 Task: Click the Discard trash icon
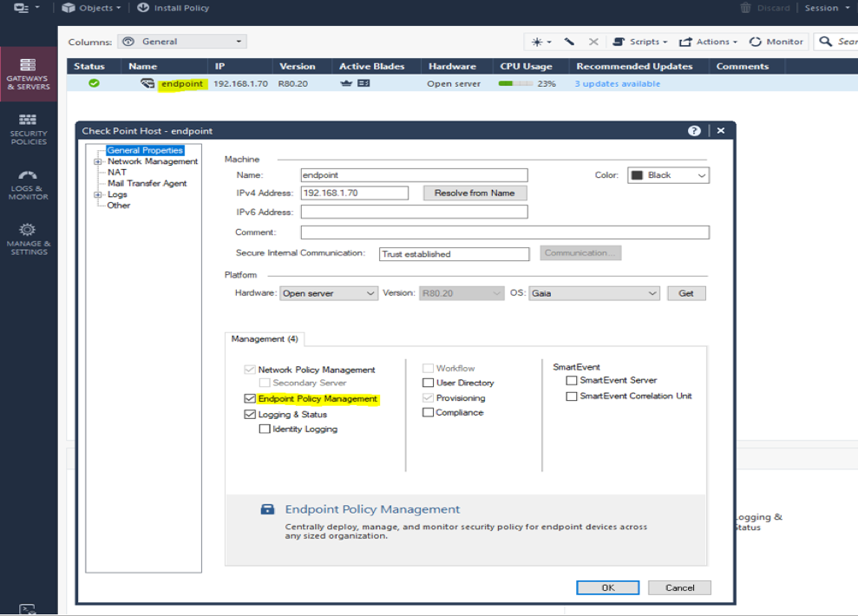(x=745, y=8)
